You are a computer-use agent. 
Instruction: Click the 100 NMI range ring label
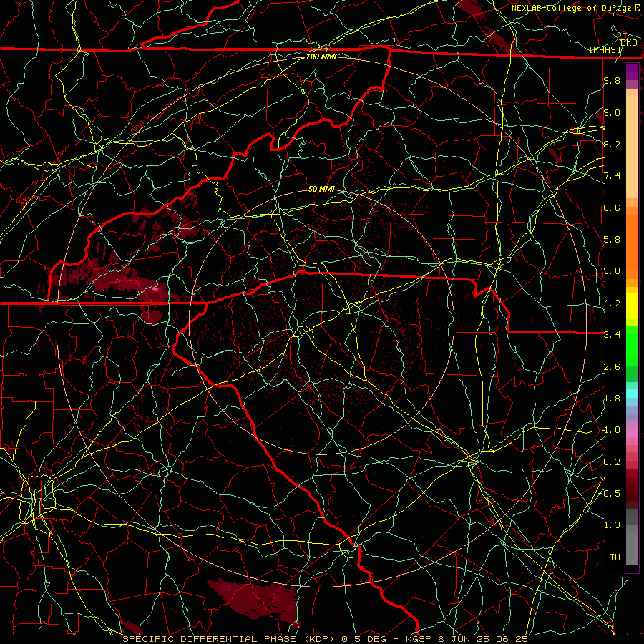(x=321, y=57)
